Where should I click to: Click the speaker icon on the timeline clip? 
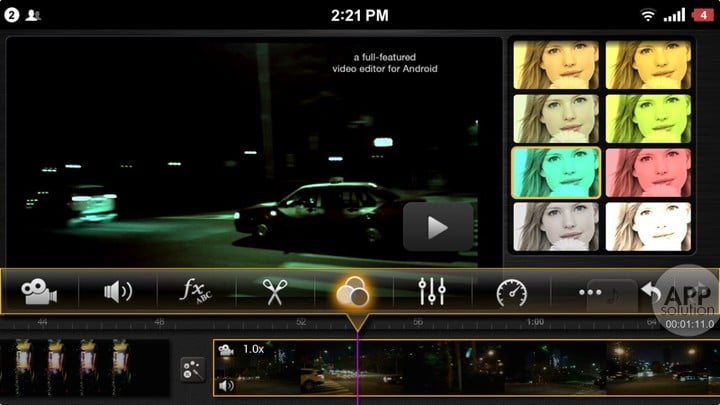[x=226, y=385]
